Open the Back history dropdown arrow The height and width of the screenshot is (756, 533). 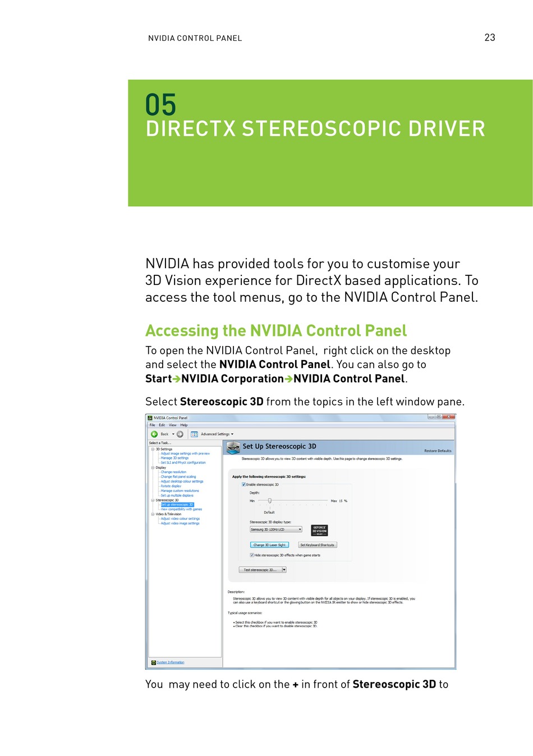(173, 434)
